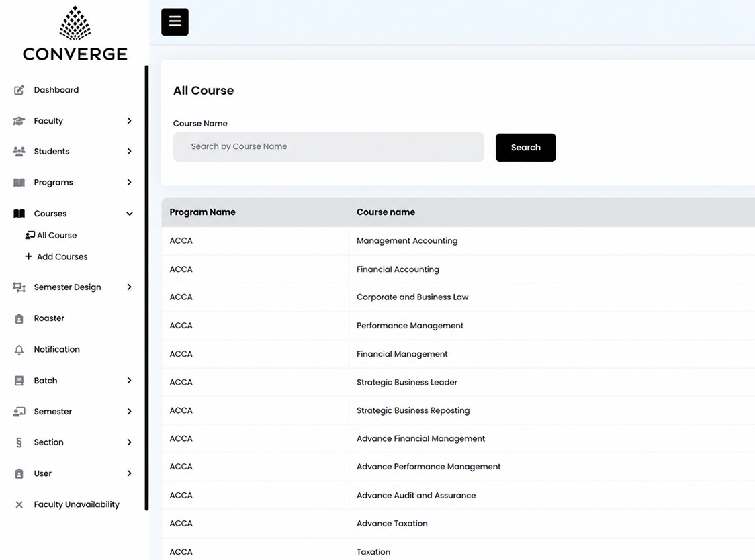The image size is (755, 560).
Task: Collapse the Courses submenu chevron
Action: click(130, 214)
